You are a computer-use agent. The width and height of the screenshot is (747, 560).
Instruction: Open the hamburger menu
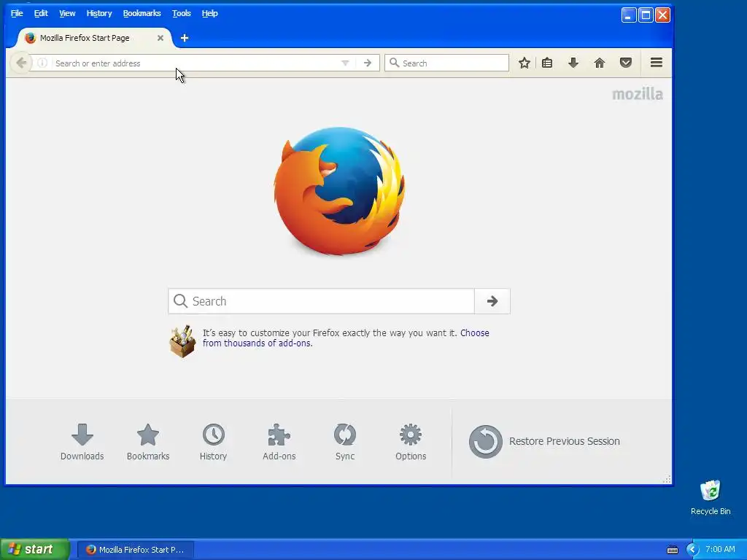[657, 63]
